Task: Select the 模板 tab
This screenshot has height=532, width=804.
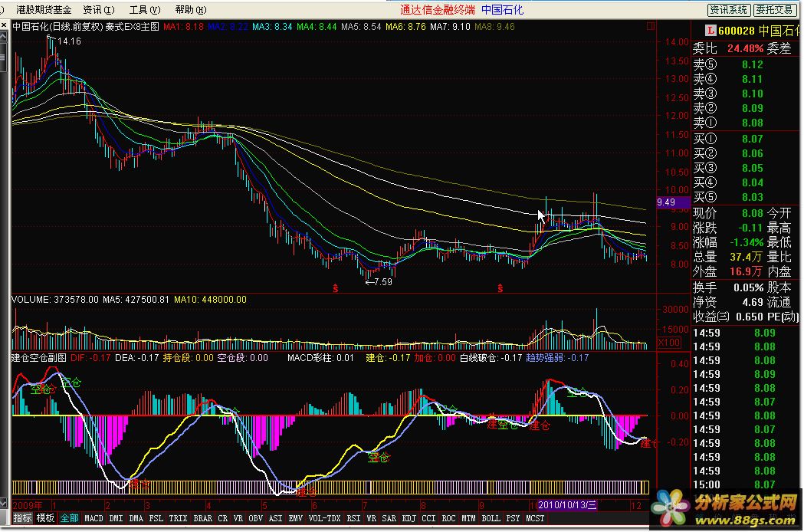Action: (45, 518)
